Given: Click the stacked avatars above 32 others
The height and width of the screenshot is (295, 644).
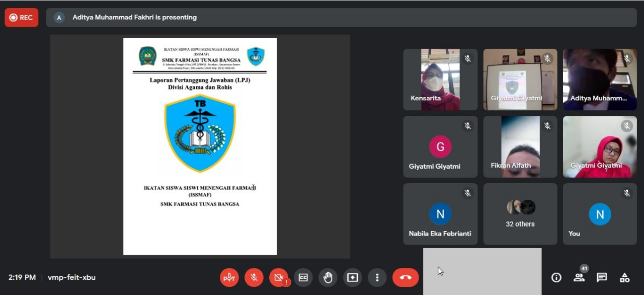Looking at the screenshot, I should [x=521, y=207].
